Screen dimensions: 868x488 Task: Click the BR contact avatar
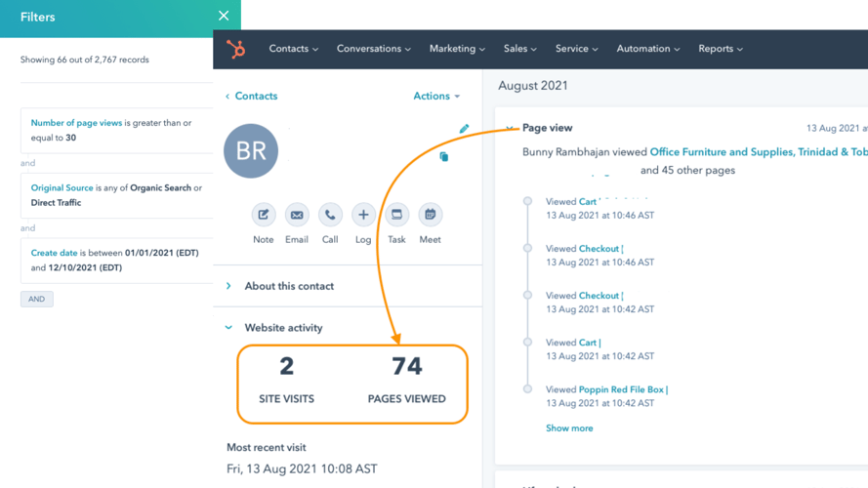coord(251,150)
